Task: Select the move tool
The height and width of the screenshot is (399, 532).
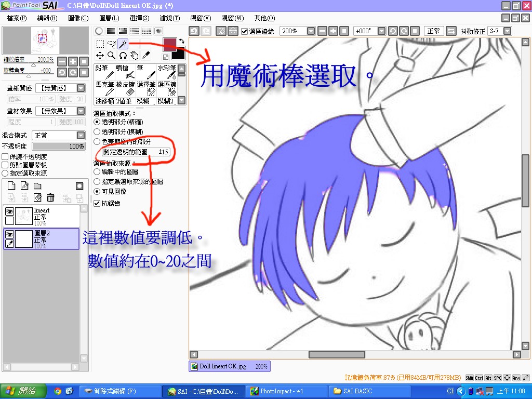Action: pyautogui.click(x=100, y=55)
